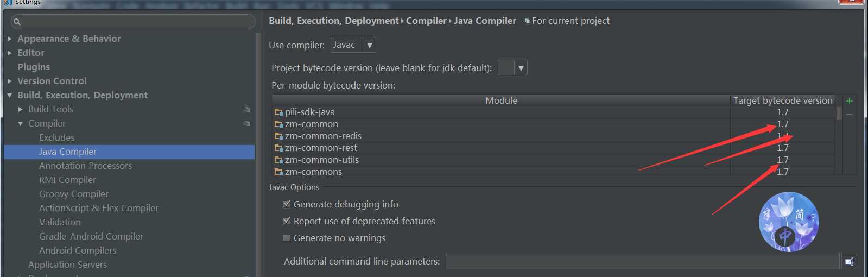
Task: Open the expand field icon beside command parameters
Action: coord(850,262)
